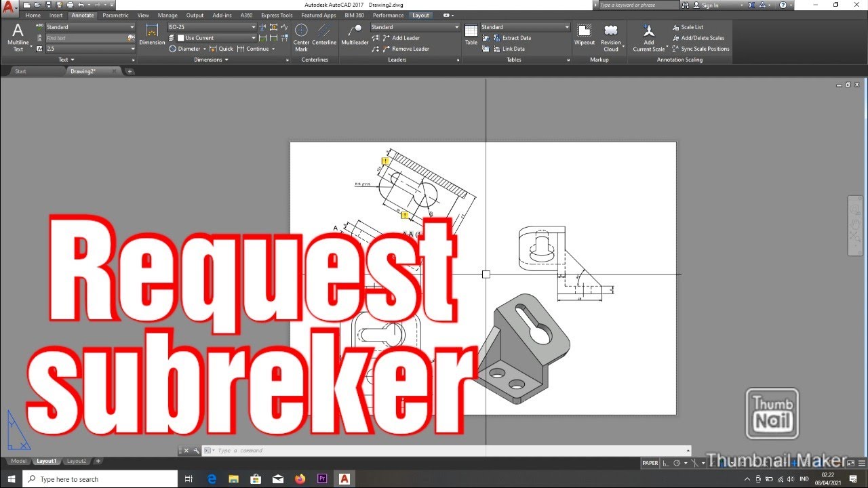
Task: Save the drawing from Quick Access
Action: click(x=48, y=5)
